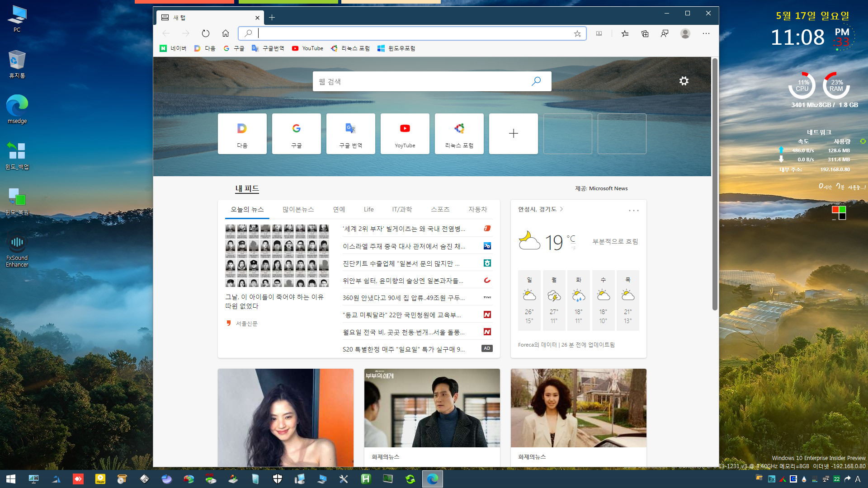Open the 부부의 세계 news card image

(x=432, y=408)
